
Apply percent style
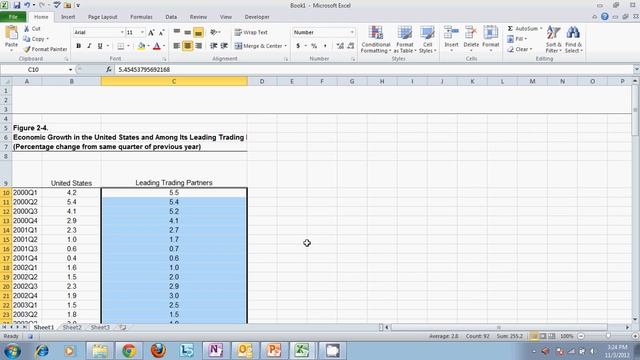coord(314,46)
